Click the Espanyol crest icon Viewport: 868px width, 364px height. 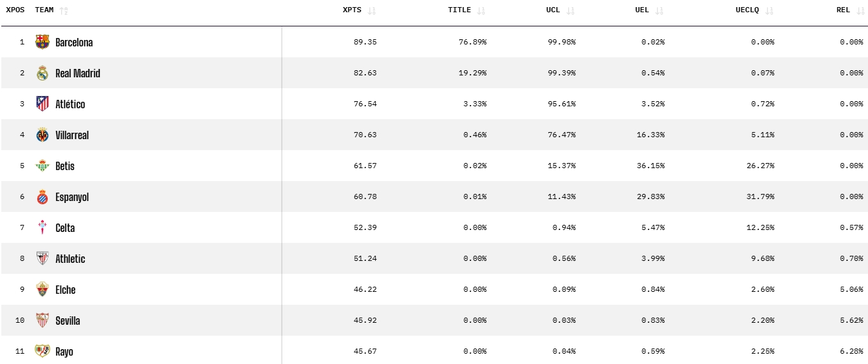click(42, 196)
